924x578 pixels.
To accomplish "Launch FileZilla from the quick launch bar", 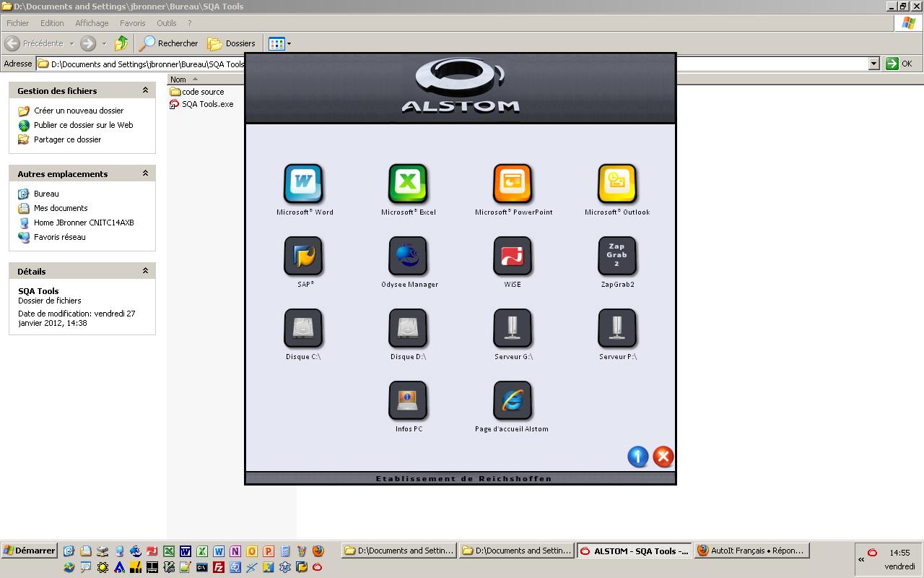I will tap(218, 567).
